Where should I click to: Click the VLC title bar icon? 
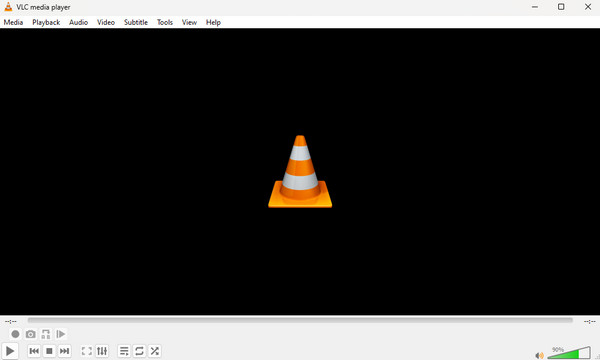click(x=8, y=7)
